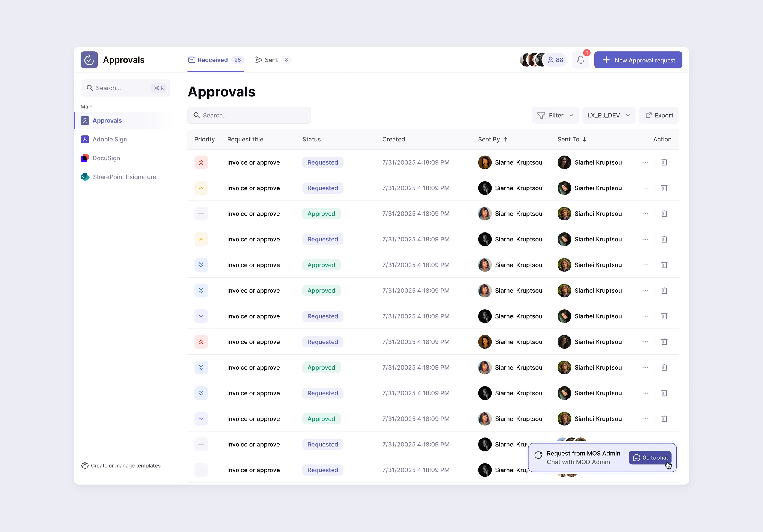Viewport: 763px width, 532px height.
Task: Click the trash icon in the ninth row
Action: point(664,367)
